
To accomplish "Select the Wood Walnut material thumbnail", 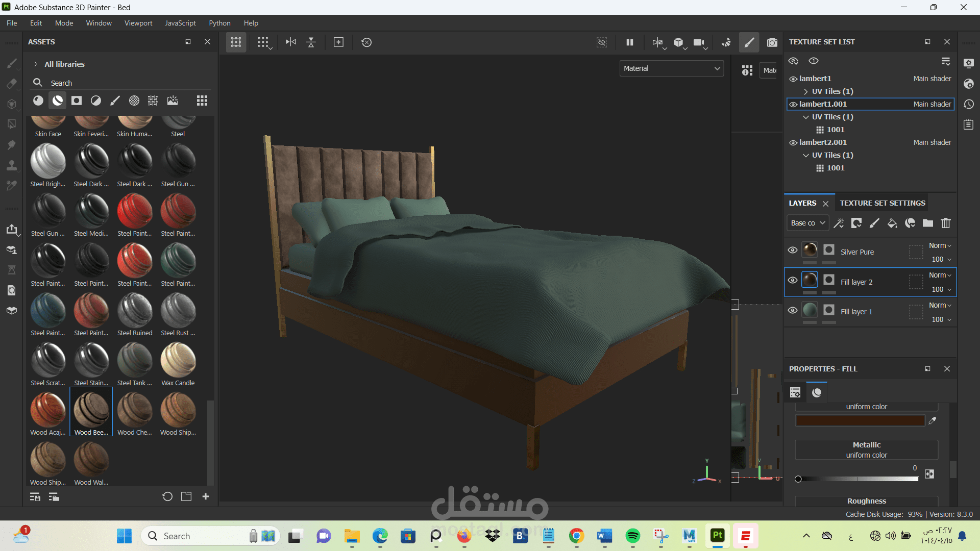I will (91, 459).
